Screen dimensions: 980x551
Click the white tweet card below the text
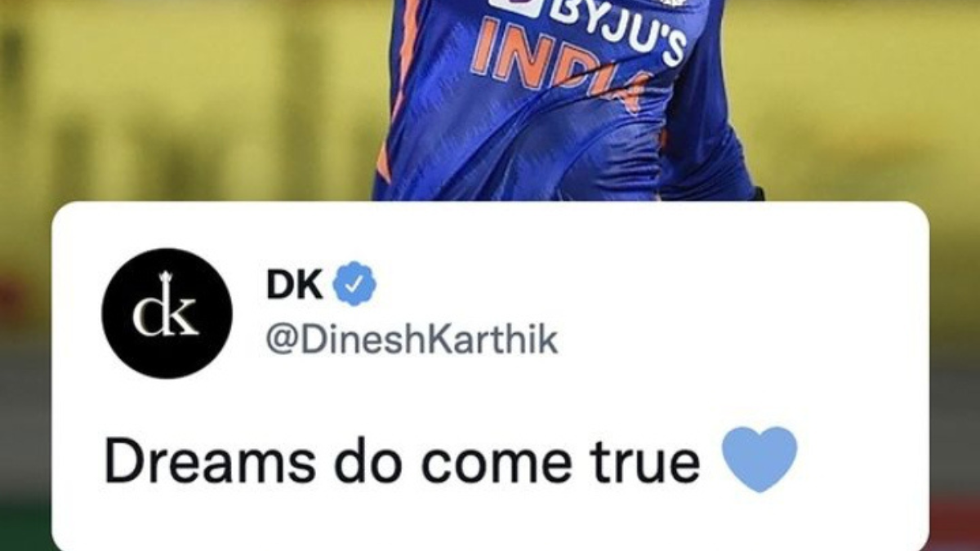(x=490, y=522)
